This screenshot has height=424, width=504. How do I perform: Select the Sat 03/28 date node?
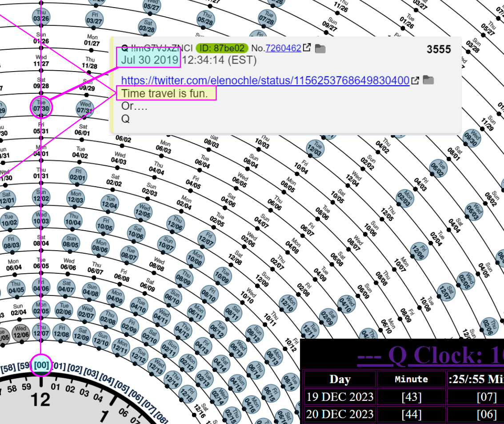[147, 27]
